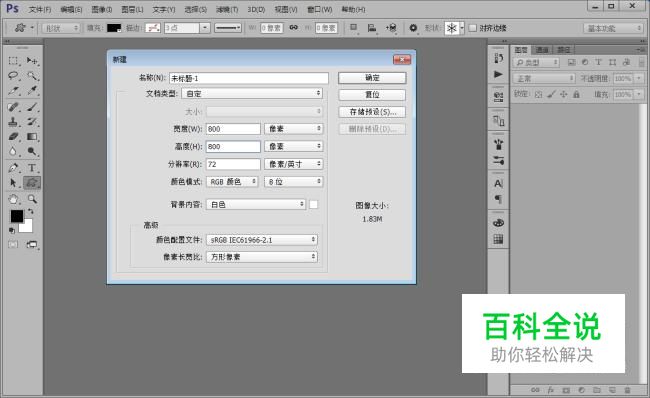
Task: Open the shape gear settings
Action: [x=413, y=28]
